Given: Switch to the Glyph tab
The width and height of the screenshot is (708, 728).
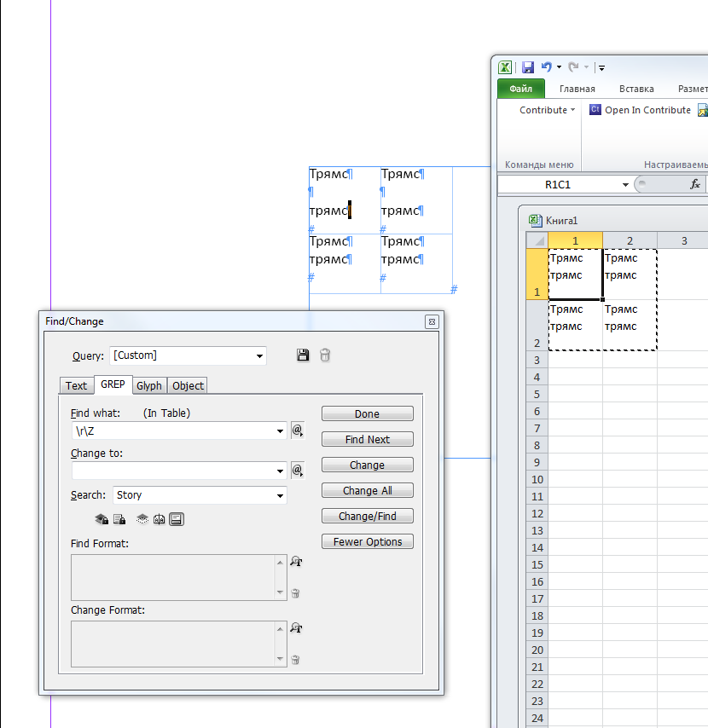Looking at the screenshot, I should [x=149, y=385].
